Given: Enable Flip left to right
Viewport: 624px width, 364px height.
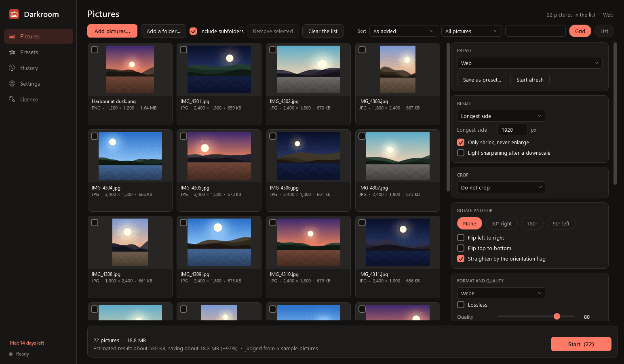Looking at the screenshot, I should (x=461, y=238).
